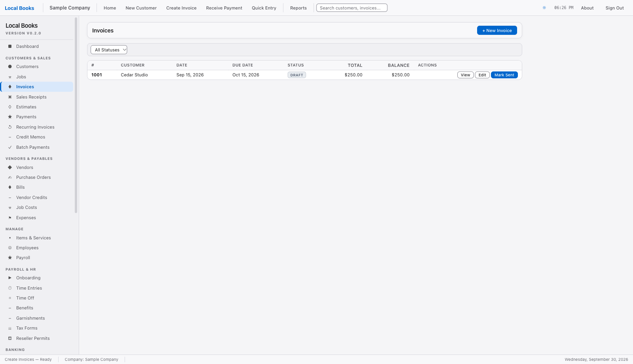633x364 pixels.
Task: Click the Time Entries clock icon
Action: tap(10, 288)
